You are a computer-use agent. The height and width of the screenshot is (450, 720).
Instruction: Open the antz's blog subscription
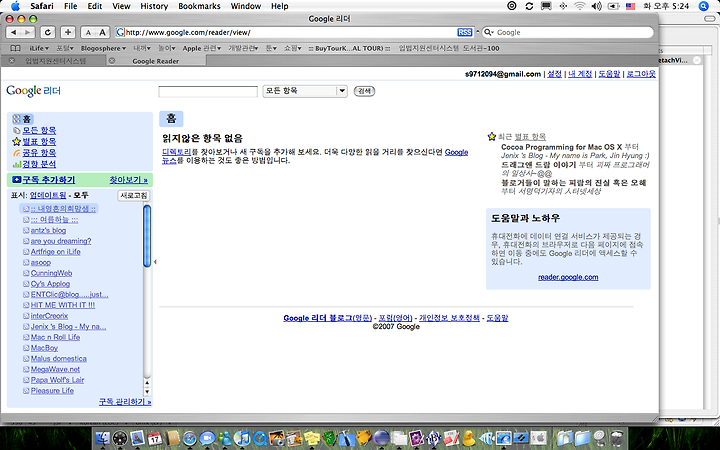48,231
